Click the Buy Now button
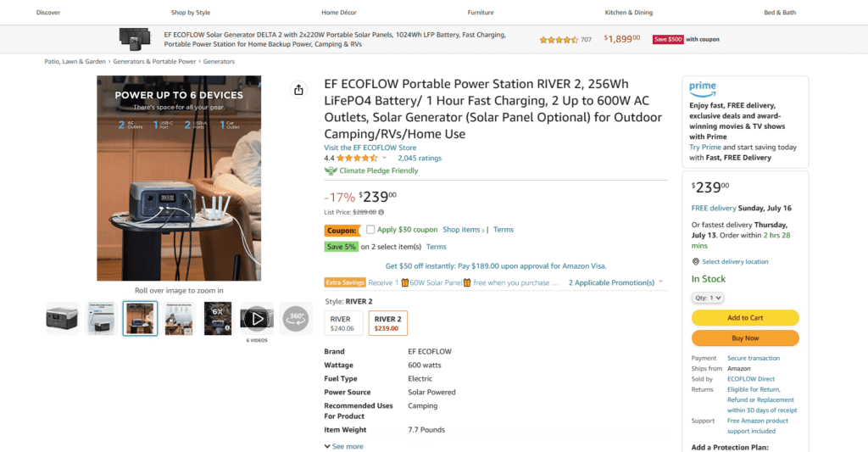This screenshot has width=868, height=452. tap(745, 338)
